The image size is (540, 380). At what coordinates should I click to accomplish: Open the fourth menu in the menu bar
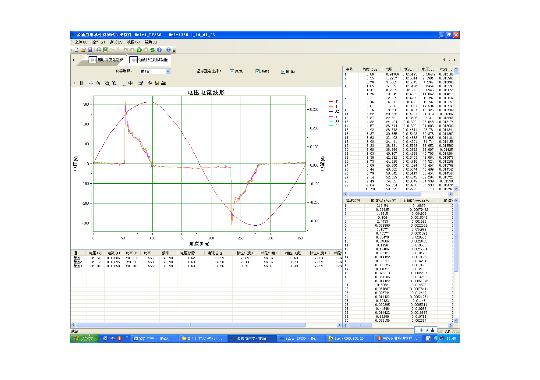point(133,42)
